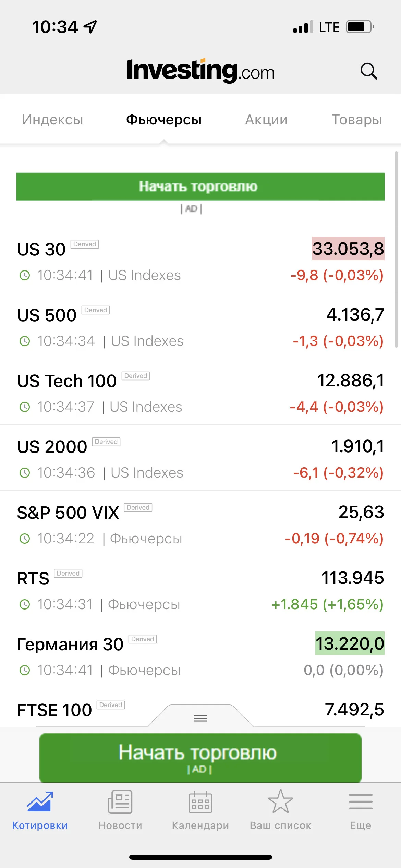
Task: Open Еще hamburger menu icon
Action: tap(361, 801)
